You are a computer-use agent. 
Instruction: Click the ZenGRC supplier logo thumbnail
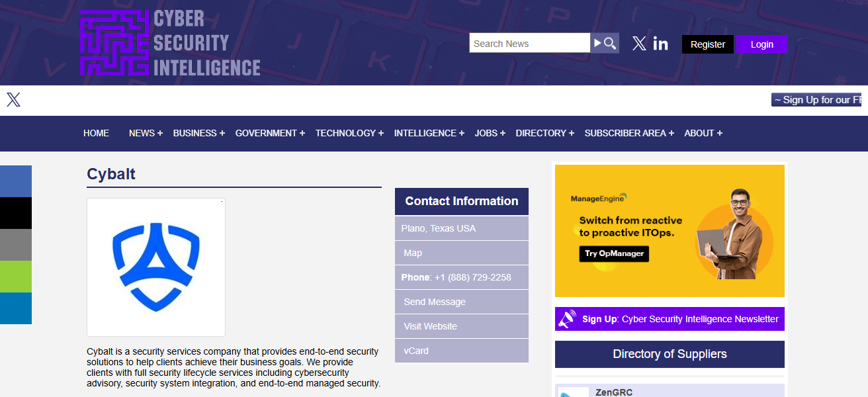(x=573, y=392)
